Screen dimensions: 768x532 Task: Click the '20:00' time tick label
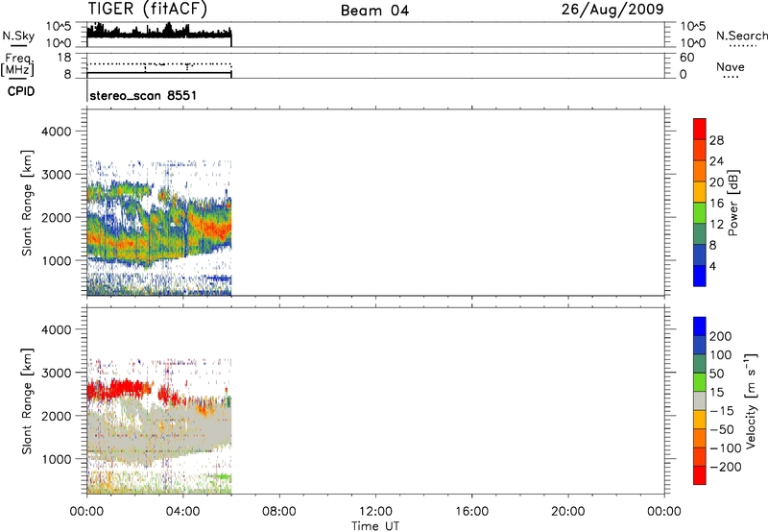click(567, 512)
